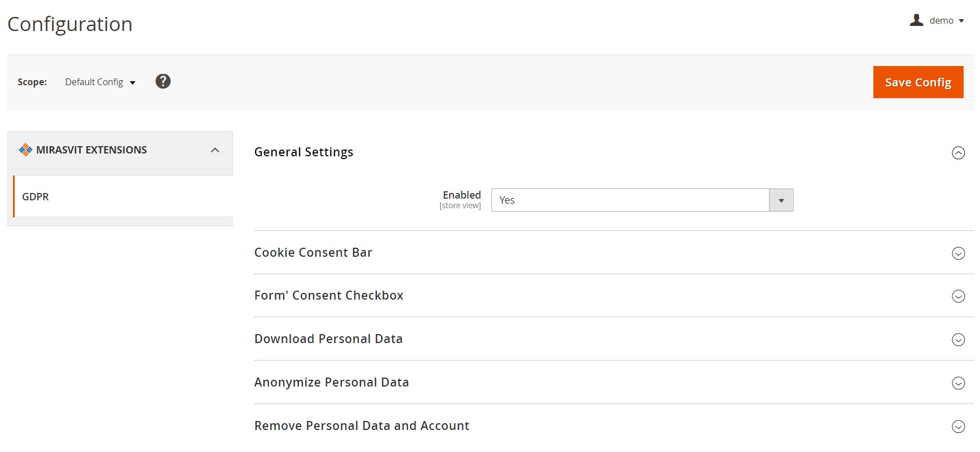Click the [store view] scope label

pos(460,205)
